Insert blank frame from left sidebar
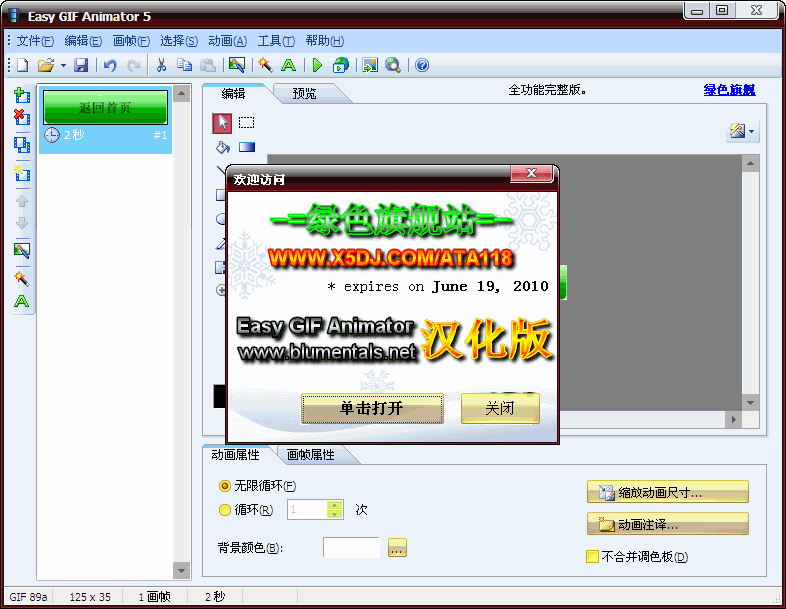 pos(22,172)
